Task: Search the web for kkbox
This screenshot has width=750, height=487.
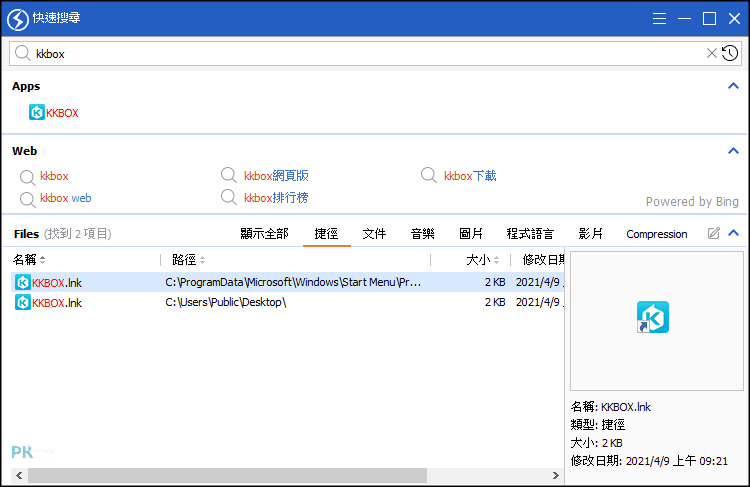Action: click(x=54, y=176)
